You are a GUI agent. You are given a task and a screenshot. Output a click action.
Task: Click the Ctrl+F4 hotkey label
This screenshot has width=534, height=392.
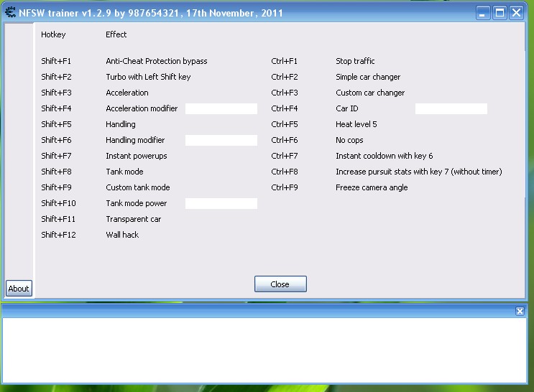tap(285, 108)
